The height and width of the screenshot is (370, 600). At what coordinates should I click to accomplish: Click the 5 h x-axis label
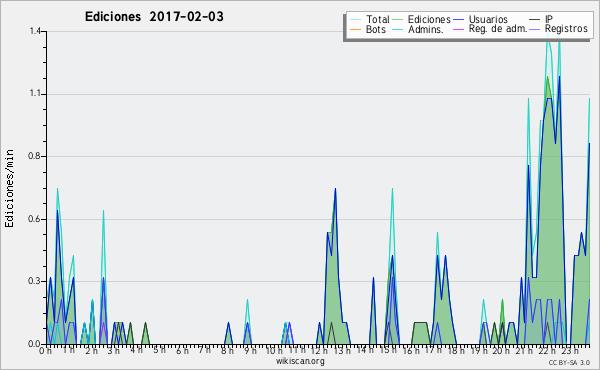159,350
